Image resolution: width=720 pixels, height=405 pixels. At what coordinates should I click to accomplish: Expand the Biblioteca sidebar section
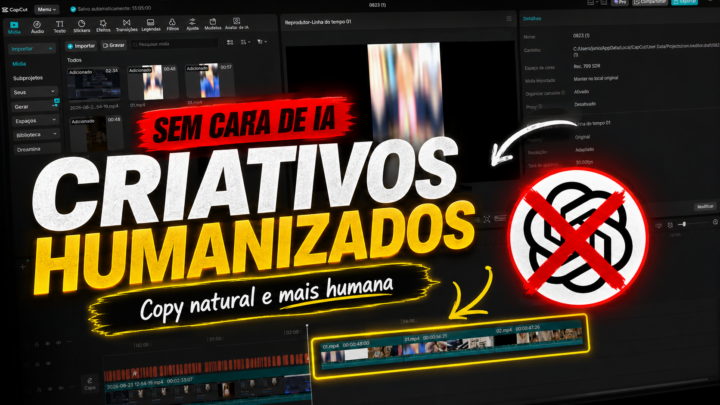click(36, 135)
